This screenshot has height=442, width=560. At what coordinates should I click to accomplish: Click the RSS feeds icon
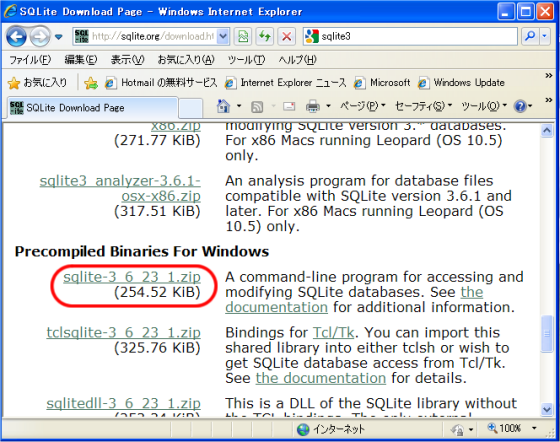[x=257, y=106]
